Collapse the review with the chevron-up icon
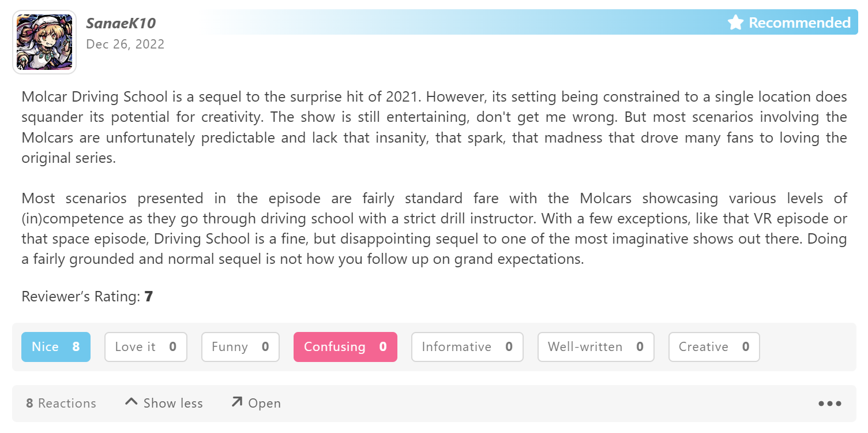 (x=131, y=402)
